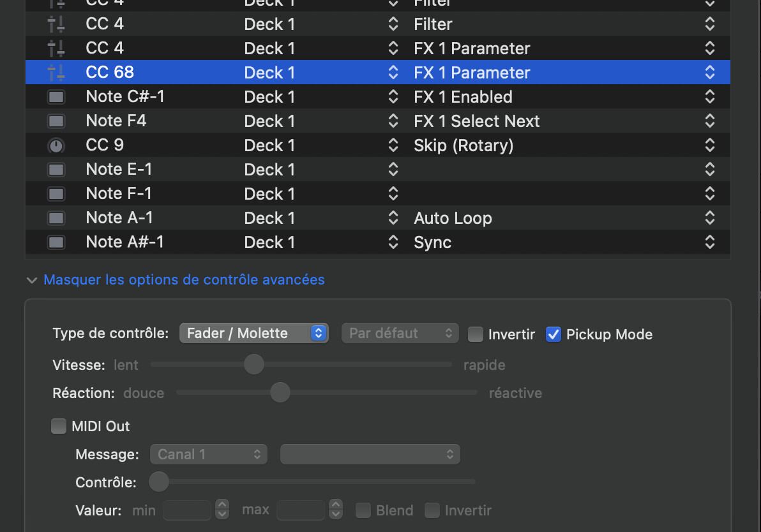The height and width of the screenshot is (532, 761).
Task: Click the fader icon beside CC 4 Filter
Action: tap(56, 24)
